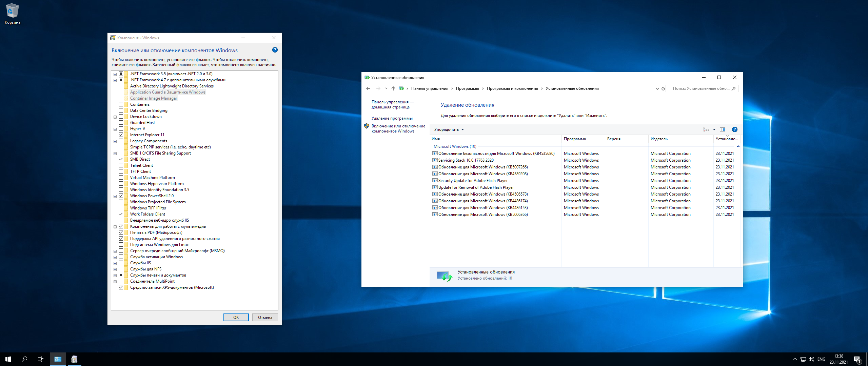Click the Отмена button
The image size is (868, 366).
pos(265,318)
